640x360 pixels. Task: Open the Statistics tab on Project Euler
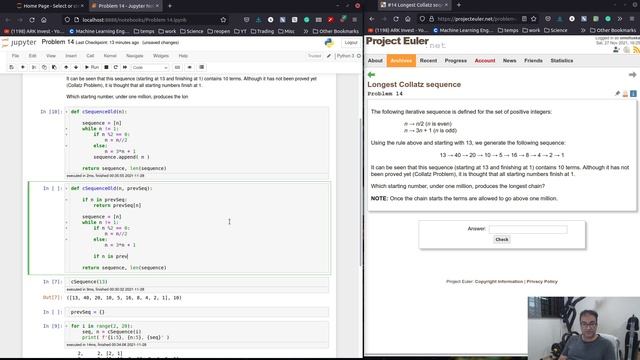point(562,60)
